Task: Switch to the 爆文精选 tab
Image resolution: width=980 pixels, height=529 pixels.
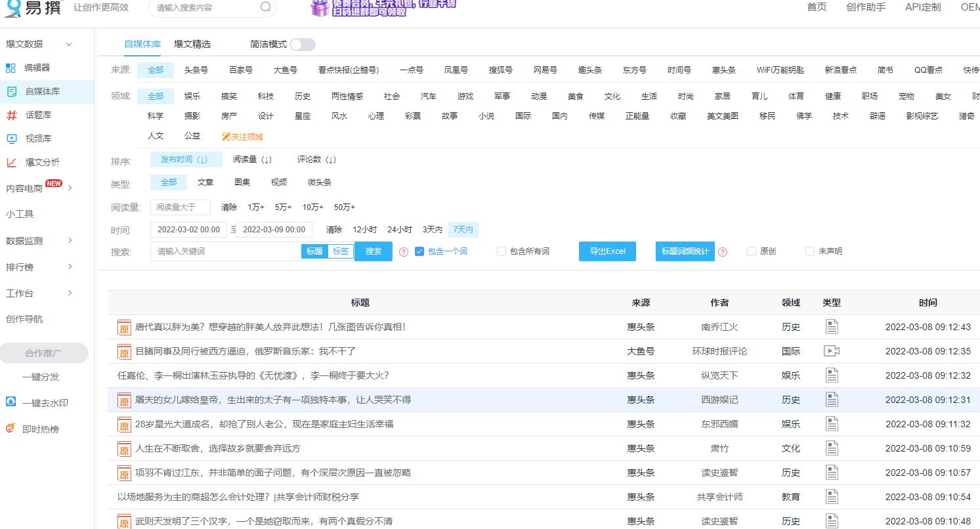Action: (192, 44)
